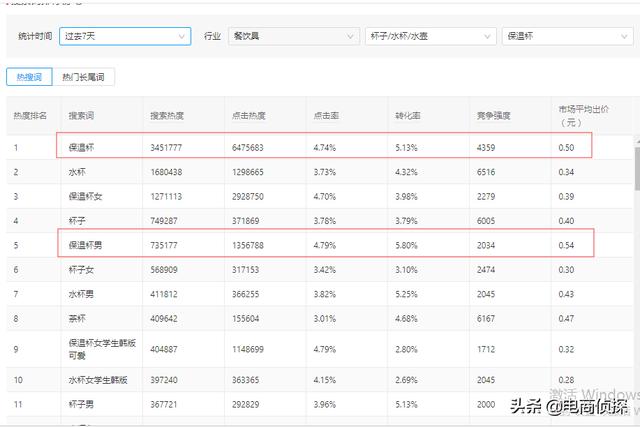Select search term 茶杯 in rank 8 row
This screenshot has width=640, height=427.
coord(77,318)
